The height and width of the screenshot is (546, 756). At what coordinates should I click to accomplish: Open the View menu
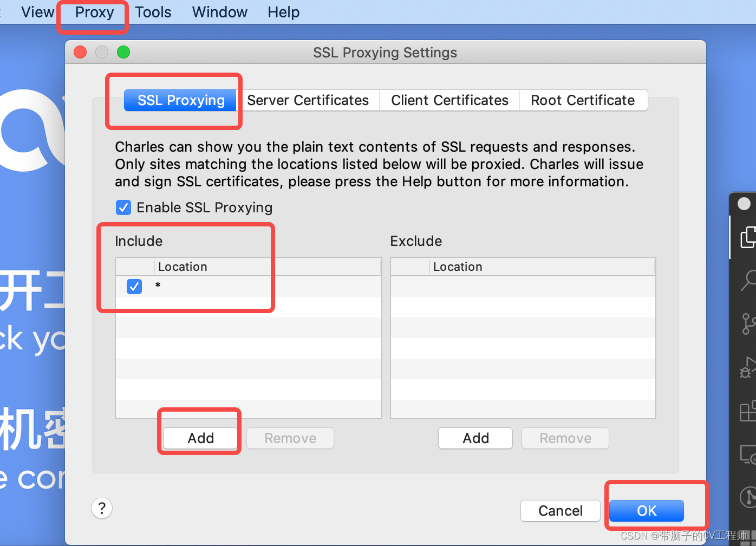tap(37, 12)
